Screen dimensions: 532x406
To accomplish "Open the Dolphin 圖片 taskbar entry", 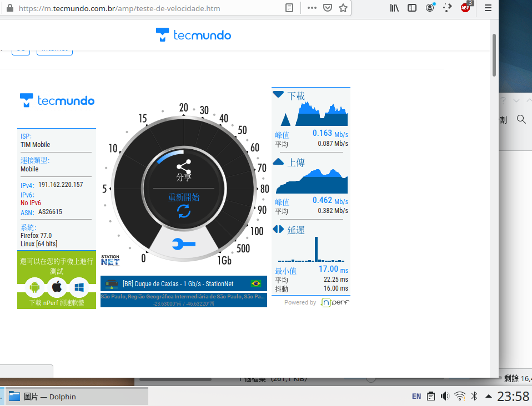I will pyautogui.click(x=77, y=397).
